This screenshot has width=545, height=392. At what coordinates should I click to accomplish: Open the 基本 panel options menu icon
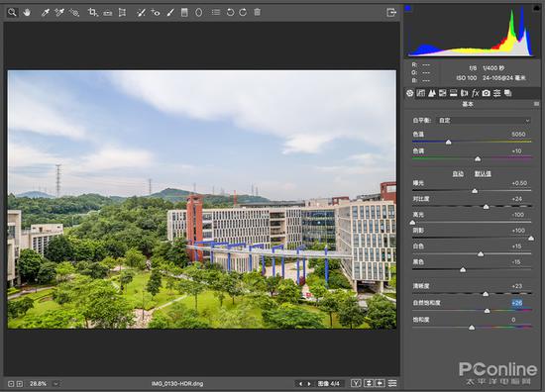click(x=536, y=104)
